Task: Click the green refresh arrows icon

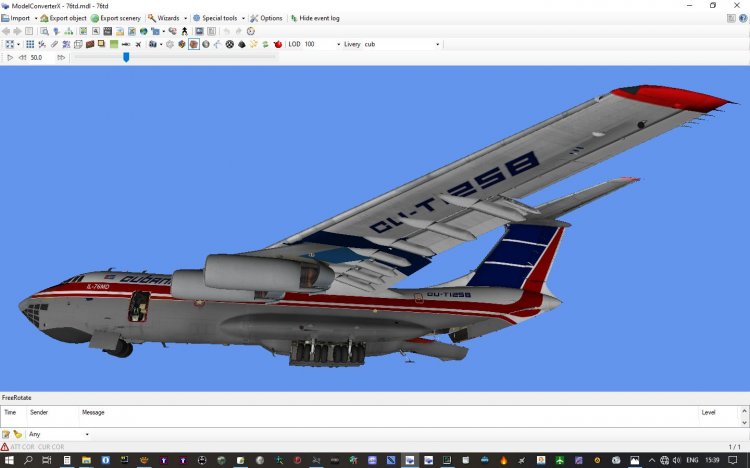Action: coord(265,44)
